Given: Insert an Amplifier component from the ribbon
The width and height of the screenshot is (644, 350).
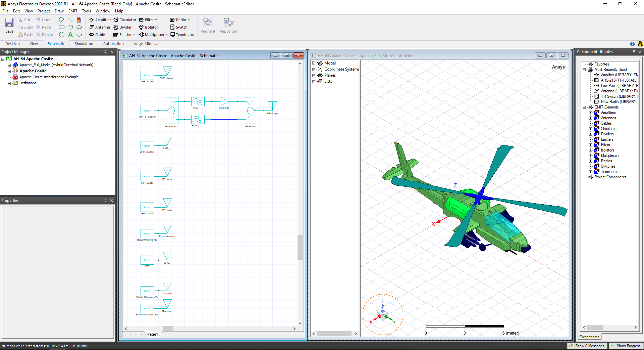Looking at the screenshot, I should [x=100, y=20].
